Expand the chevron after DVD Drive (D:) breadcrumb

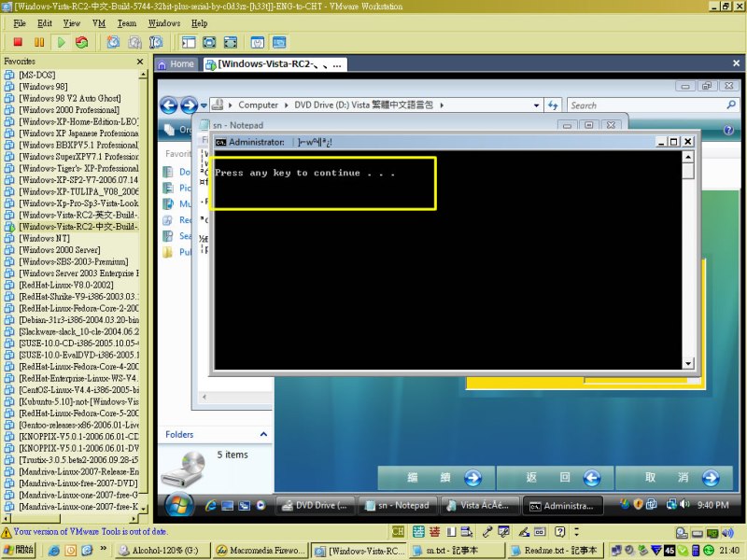click(x=442, y=105)
